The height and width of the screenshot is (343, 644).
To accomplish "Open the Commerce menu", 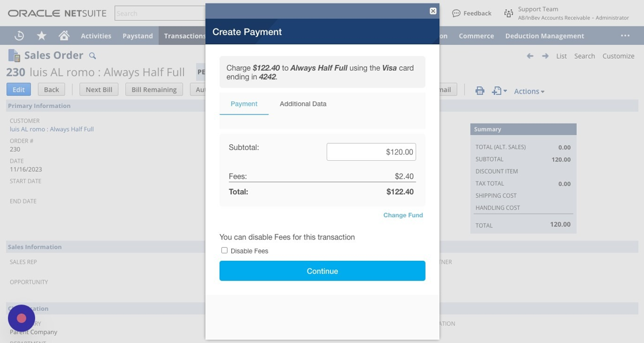I will point(477,36).
